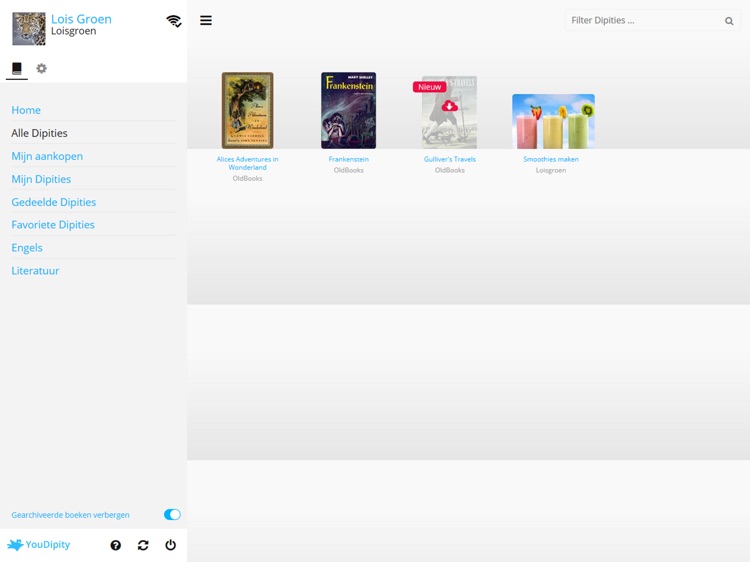Click OldBooks publisher under Gulliver's Travels
Image resolution: width=750 pixels, height=562 pixels.
tap(450, 170)
